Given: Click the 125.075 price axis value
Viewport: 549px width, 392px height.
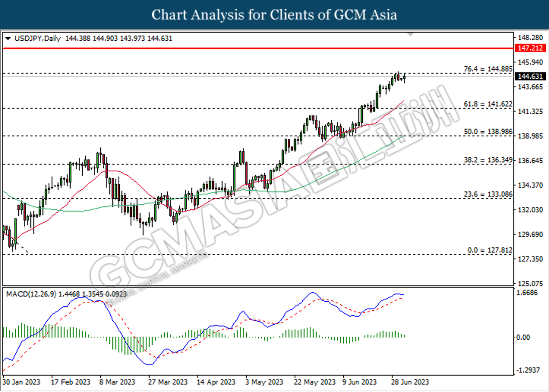Looking at the screenshot, I should coord(530,283).
